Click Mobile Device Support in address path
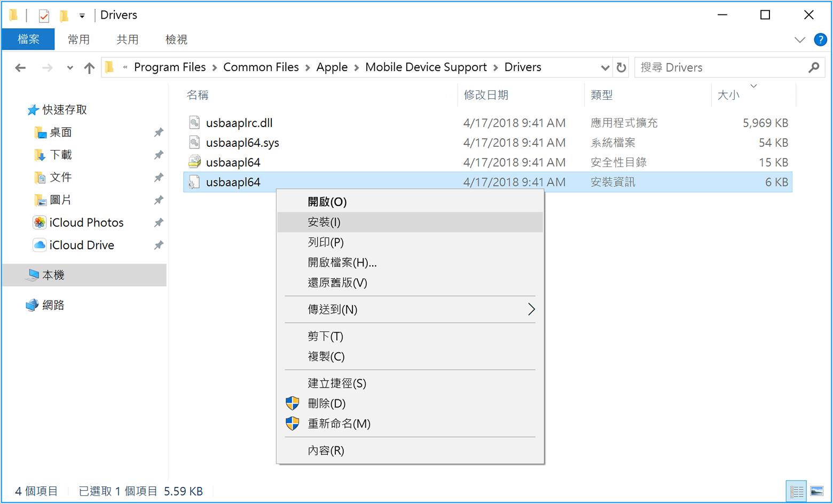This screenshot has width=833, height=504. coord(426,67)
